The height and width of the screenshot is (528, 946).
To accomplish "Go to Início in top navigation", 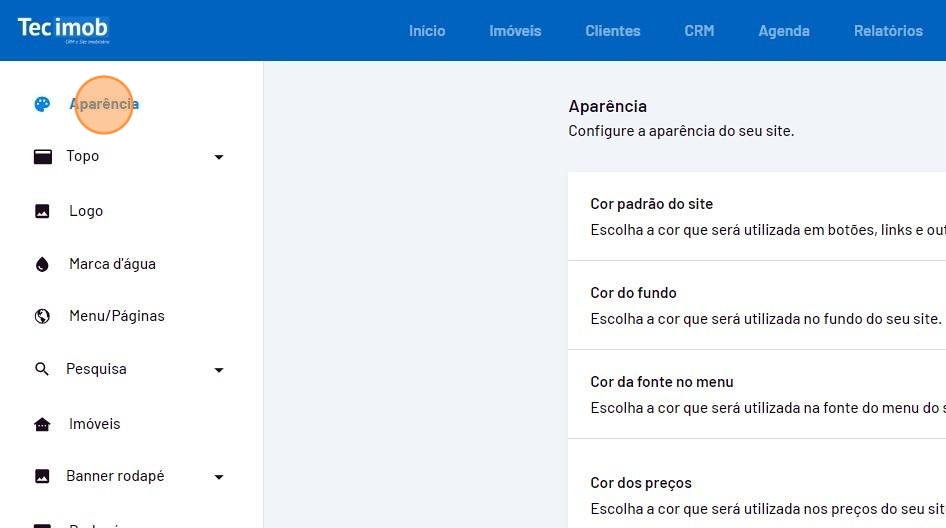I will pyautogui.click(x=427, y=31).
